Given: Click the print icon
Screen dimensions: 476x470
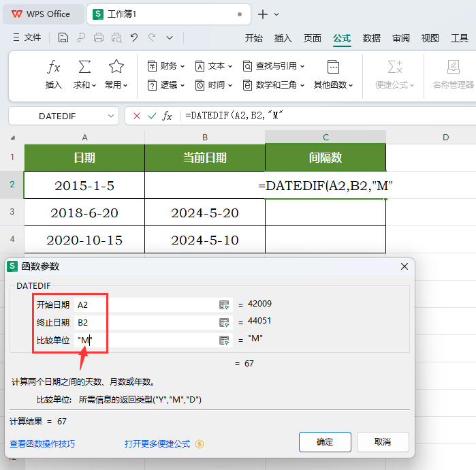Looking at the screenshot, I should pos(98,37).
